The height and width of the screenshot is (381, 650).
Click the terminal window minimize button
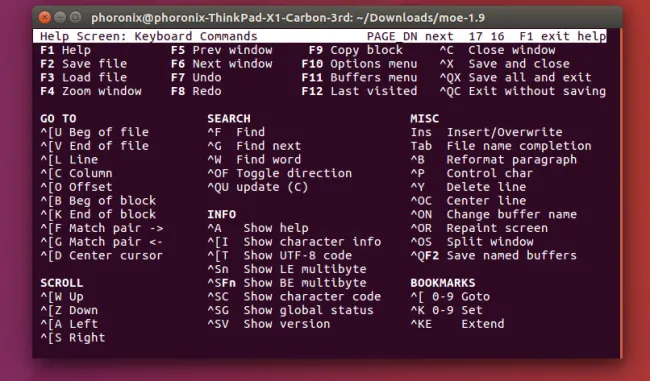tap(60, 17)
